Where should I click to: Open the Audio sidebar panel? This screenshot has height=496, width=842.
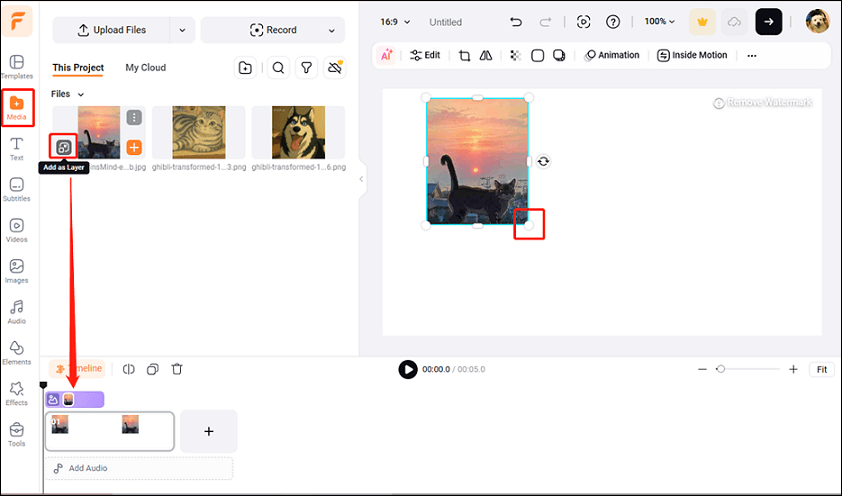tap(17, 312)
